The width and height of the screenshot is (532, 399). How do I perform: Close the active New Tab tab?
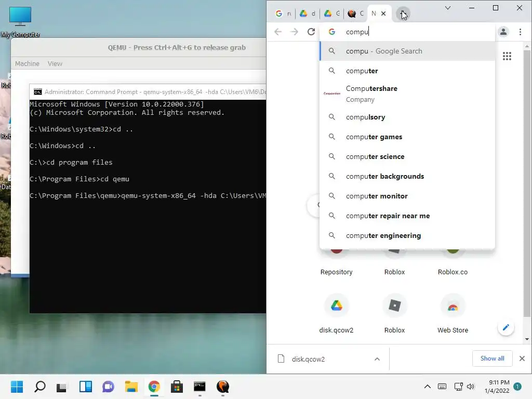pos(383,14)
